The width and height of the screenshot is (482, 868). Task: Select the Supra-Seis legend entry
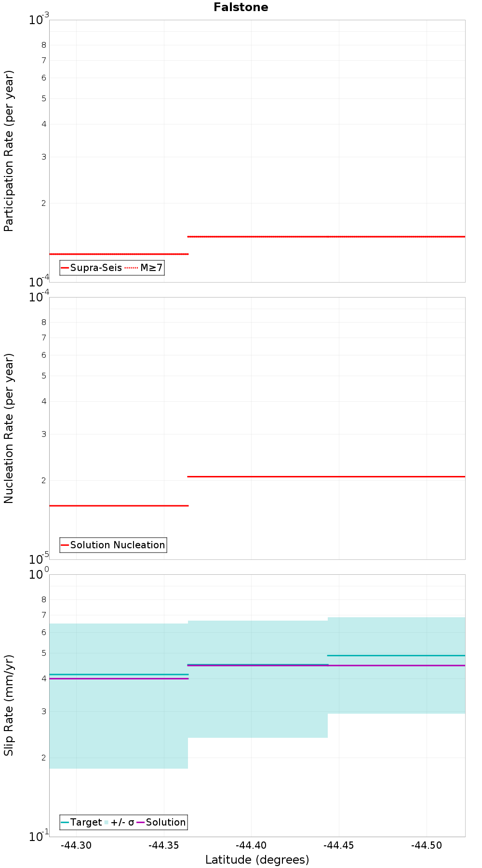coord(92,268)
